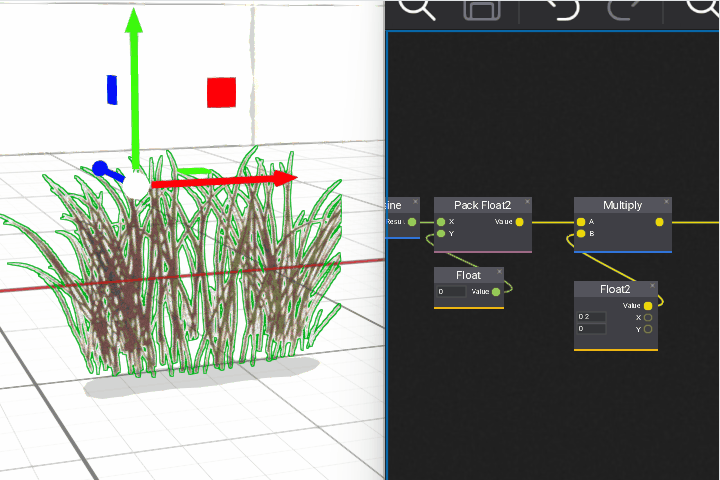Screen dimensions: 720x480
Task: Click the left magnifier icon in the toolbar
Action: point(417,9)
